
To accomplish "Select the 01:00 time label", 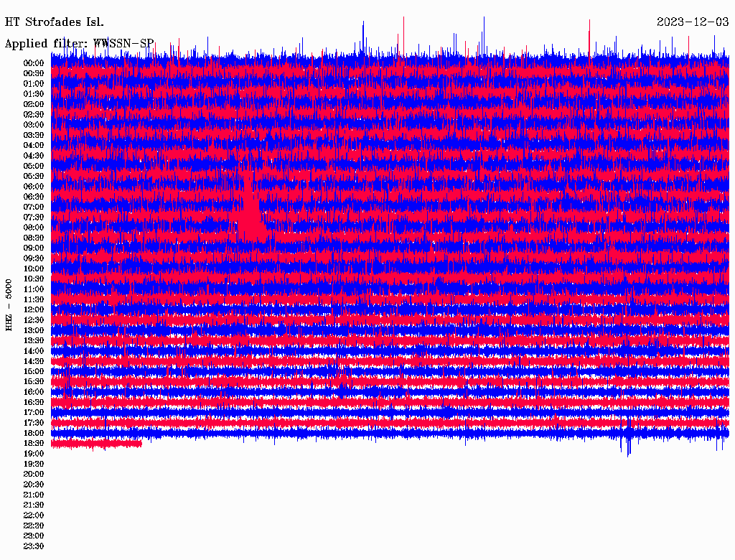I will pos(34,84).
